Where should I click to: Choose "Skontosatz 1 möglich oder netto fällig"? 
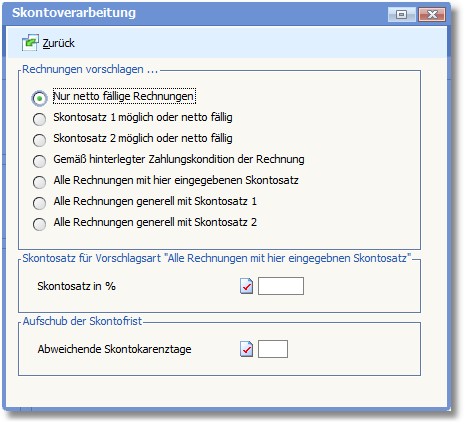pyautogui.click(x=39, y=119)
